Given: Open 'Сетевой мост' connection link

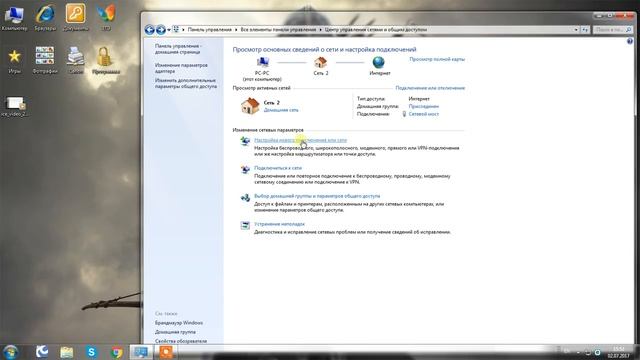Looking at the screenshot, I should click(424, 114).
